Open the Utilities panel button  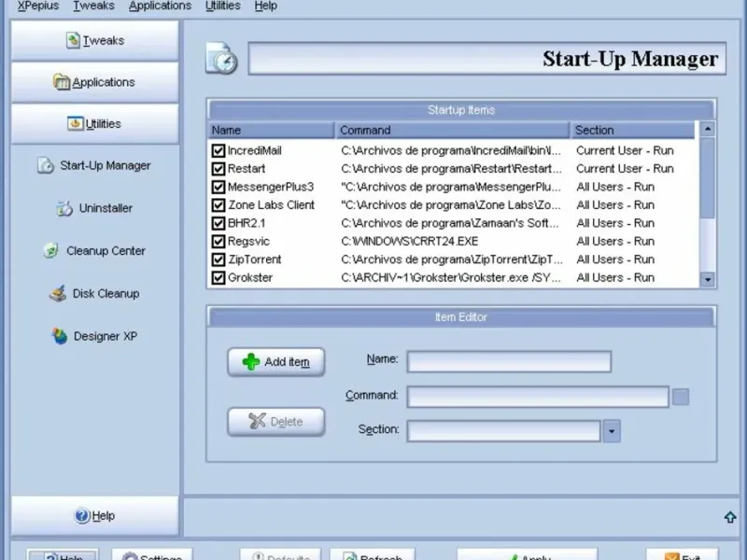[95, 124]
